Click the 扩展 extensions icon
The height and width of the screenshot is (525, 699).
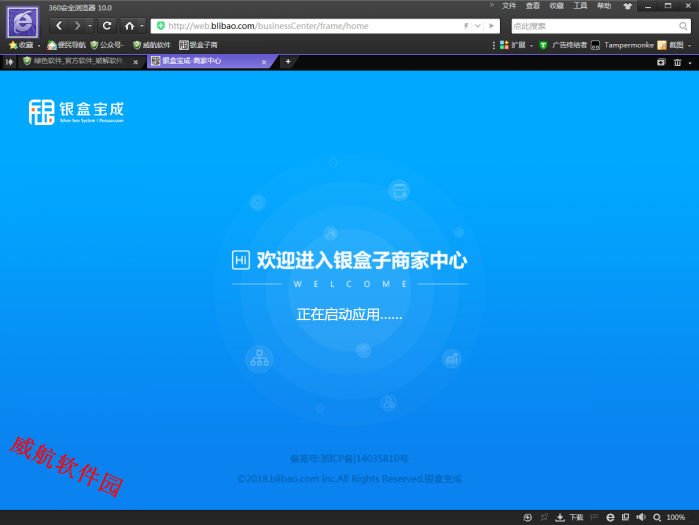tap(513, 45)
